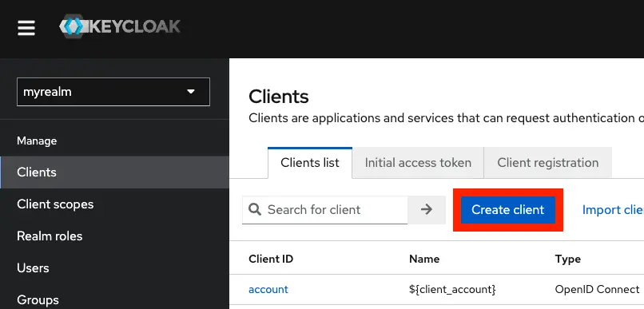The width and height of the screenshot is (644, 309).
Task: Submit search with the arrow button
Action: tap(427, 210)
